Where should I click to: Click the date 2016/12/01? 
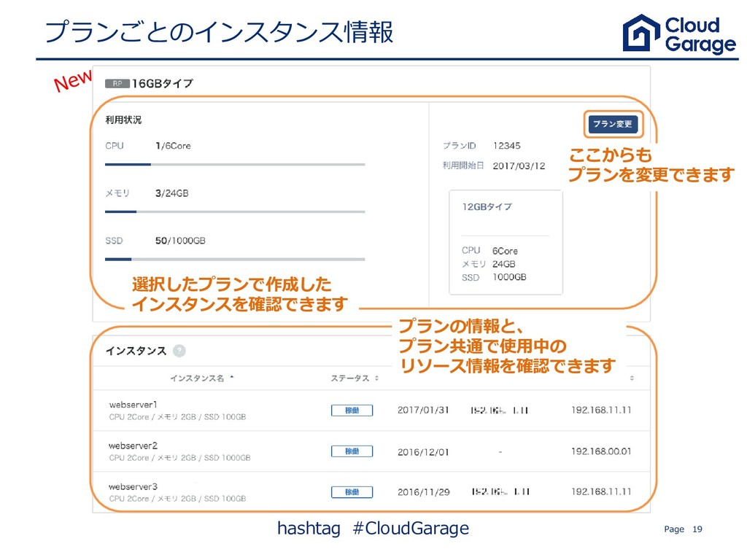424,452
